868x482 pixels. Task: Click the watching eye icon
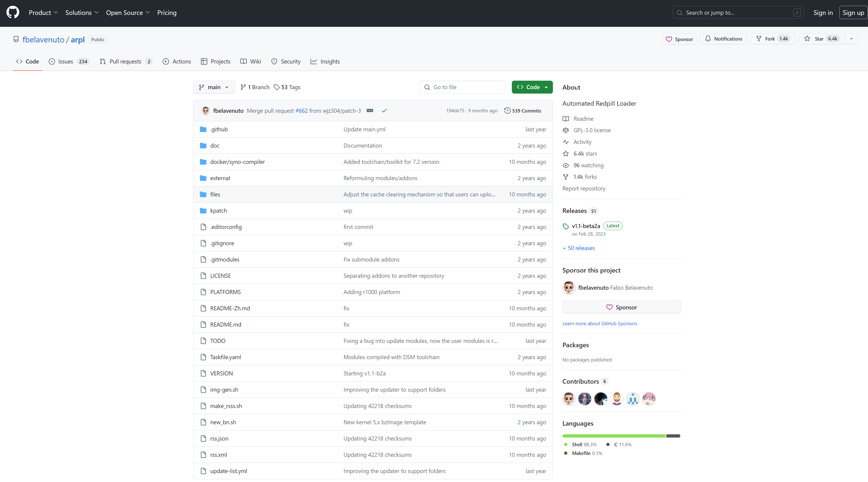(x=566, y=165)
